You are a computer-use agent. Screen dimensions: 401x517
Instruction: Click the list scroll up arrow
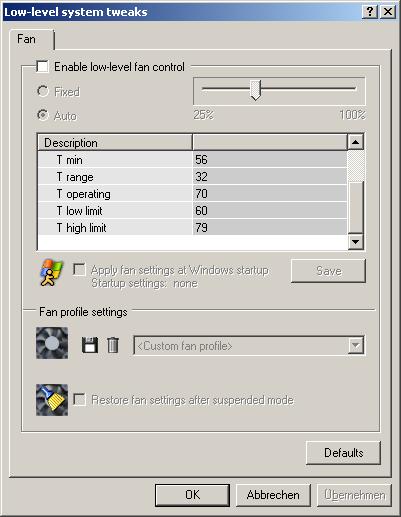point(355,142)
